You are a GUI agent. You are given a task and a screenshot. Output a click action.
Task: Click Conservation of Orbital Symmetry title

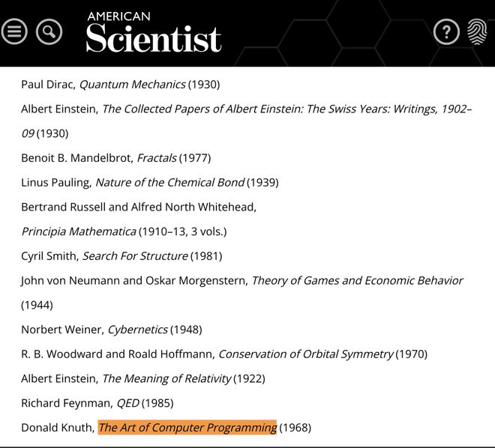(305, 354)
